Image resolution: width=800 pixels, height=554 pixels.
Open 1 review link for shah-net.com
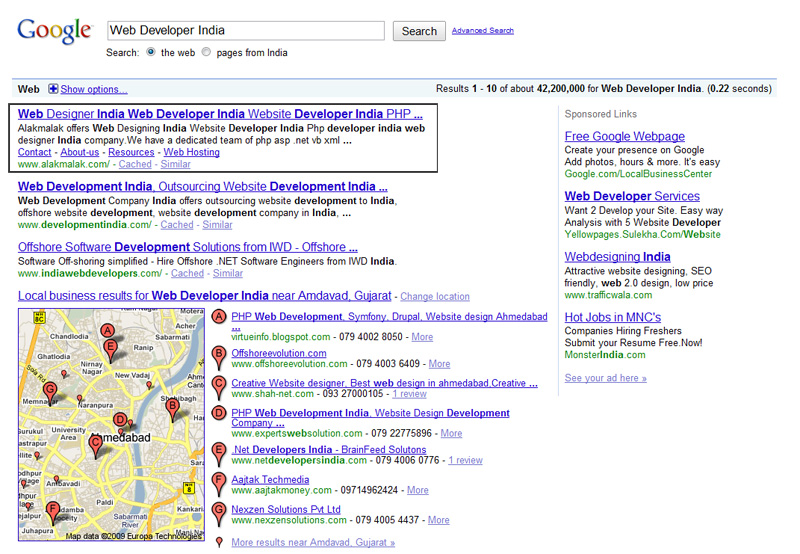coord(409,394)
